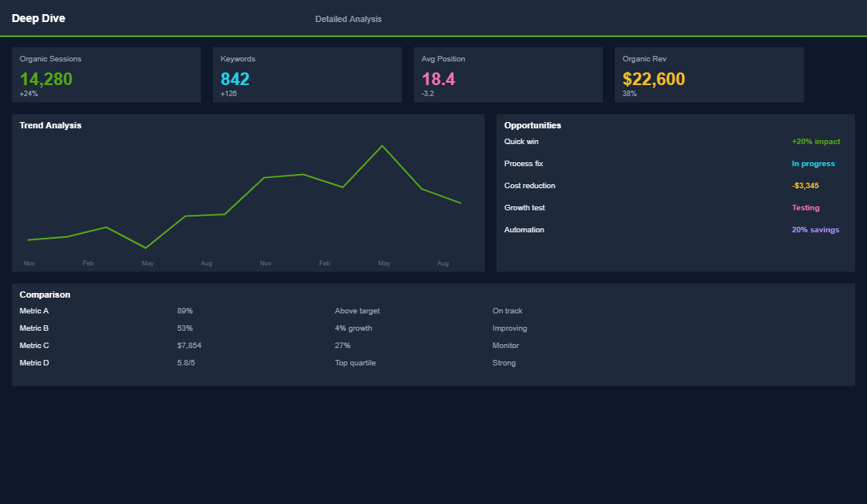Select the Keywords card showing 842
This screenshot has width=867, height=504.
pyautogui.click(x=307, y=75)
